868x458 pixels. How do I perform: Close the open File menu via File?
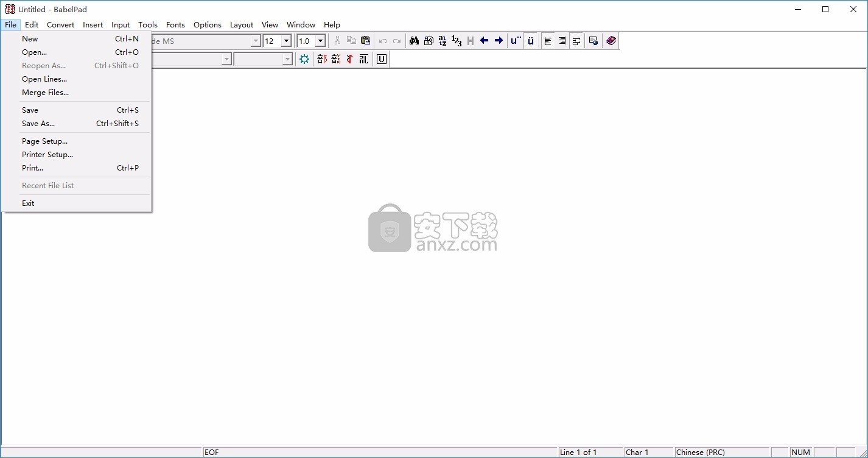10,25
